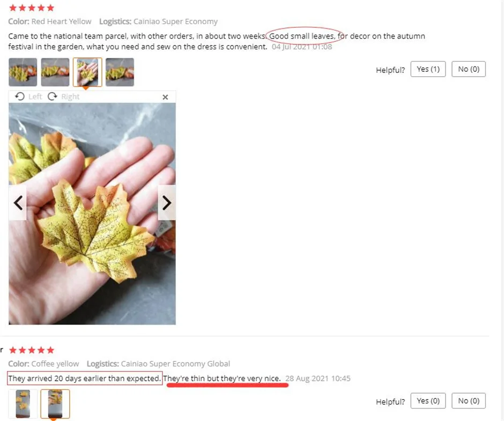The image size is (504, 421).
Task: Close the enlarged photo viewer
Action: coord(165,97)
